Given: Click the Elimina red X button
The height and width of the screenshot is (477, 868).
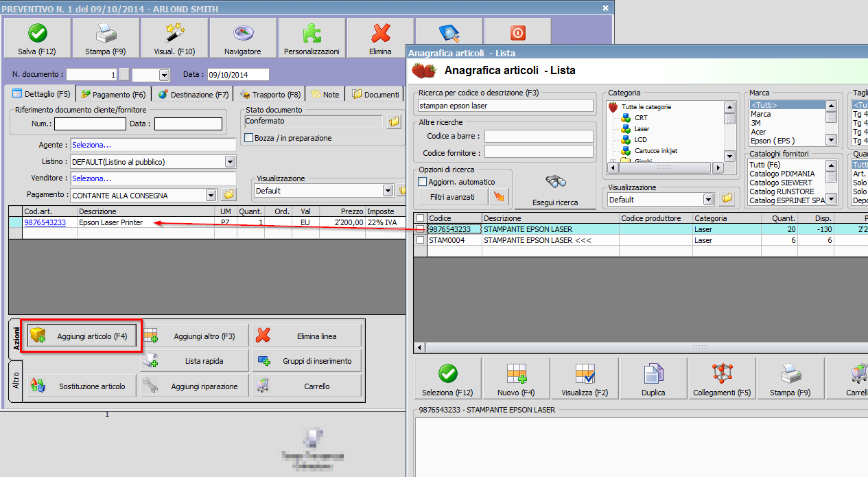Looking at the screenshot, I should tap(380, 38).
